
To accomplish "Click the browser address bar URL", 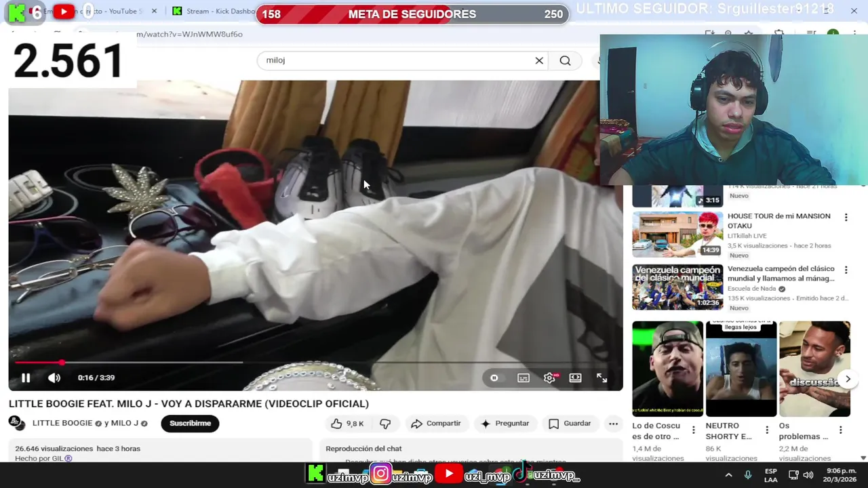I will click(x=189, y=34).
